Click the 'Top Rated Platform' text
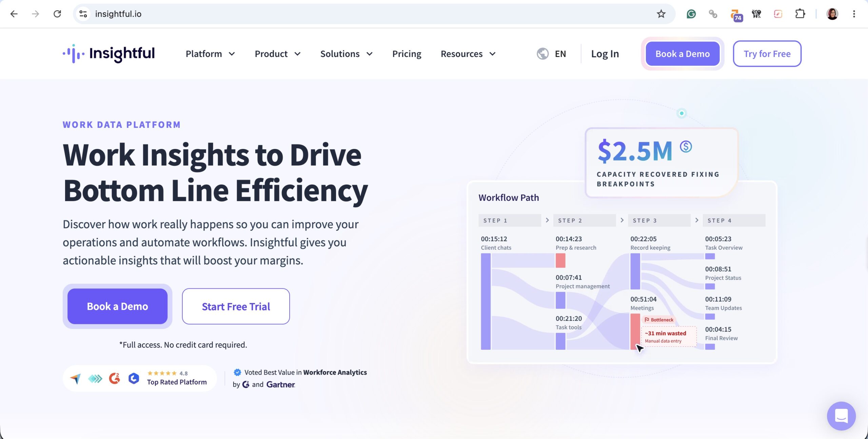 (x=177, y=382)
